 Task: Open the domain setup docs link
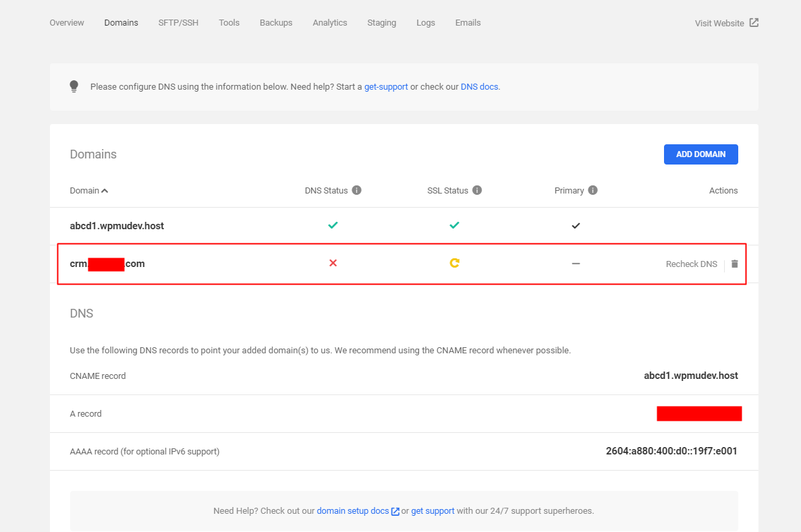(353, 511)
